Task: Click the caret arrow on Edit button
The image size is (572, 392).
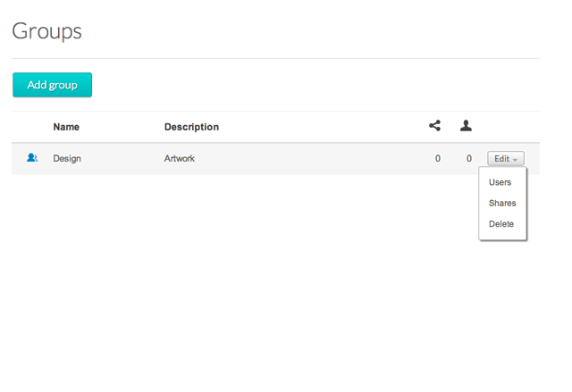Action: pyautogui.click(x=516, y=160)
